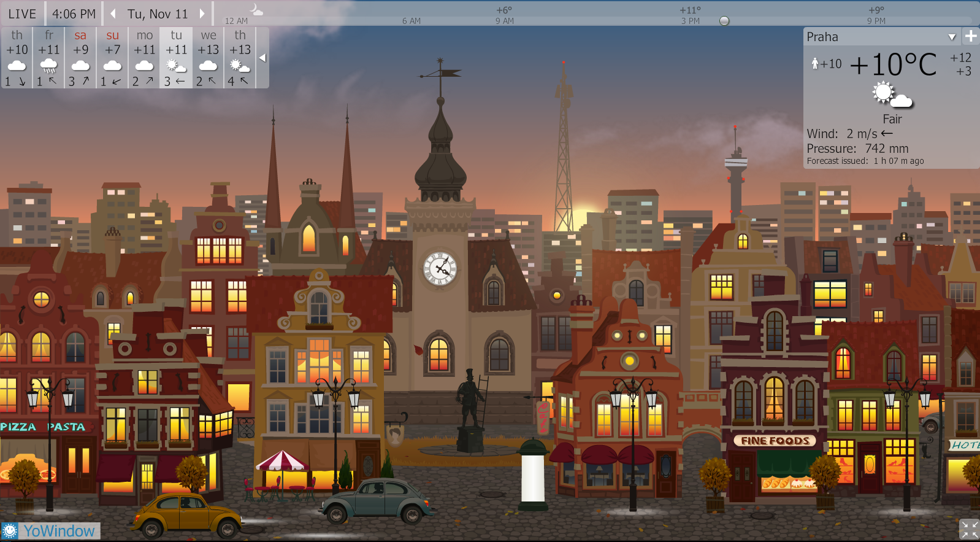Click the YoWindow logo link

pyautogui.click(x=51, y=531)
